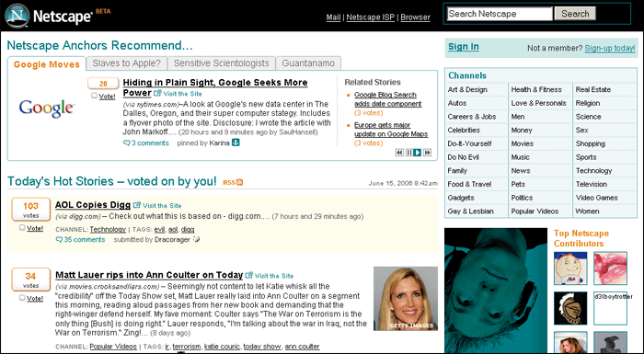Click the Search Netscape input field

[500, 14]
